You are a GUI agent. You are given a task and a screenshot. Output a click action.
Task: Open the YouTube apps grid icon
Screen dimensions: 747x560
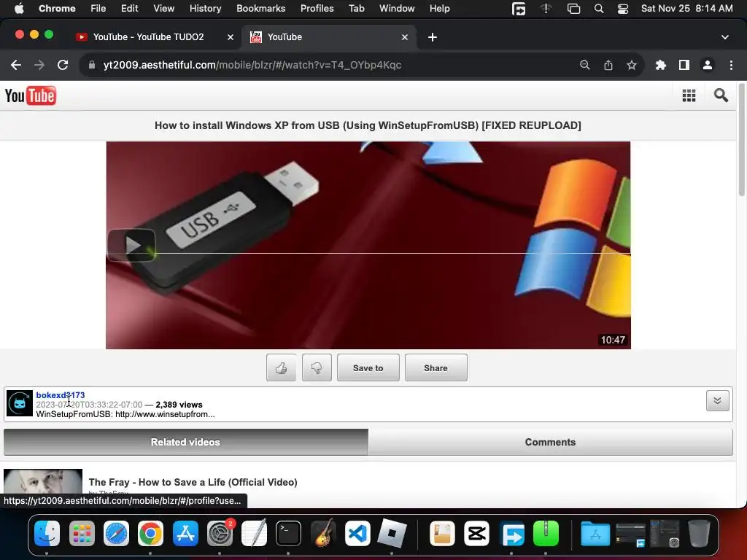689,96
